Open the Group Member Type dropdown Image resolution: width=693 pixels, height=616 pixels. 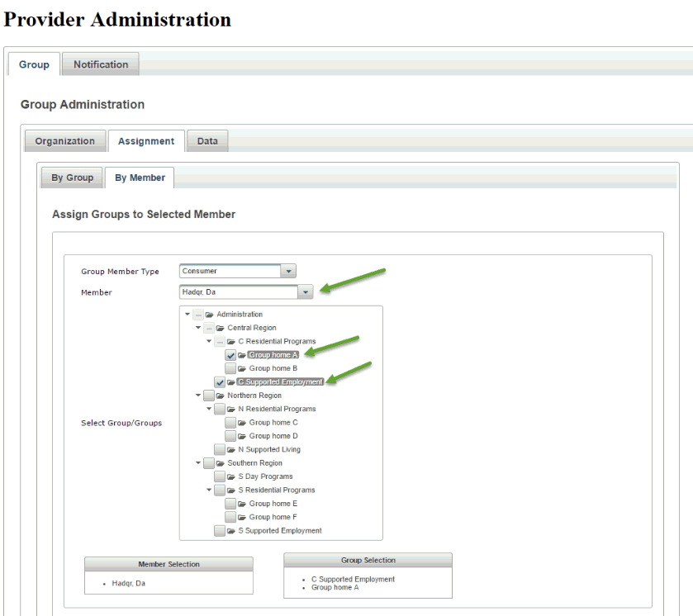click(x=287, y=271)
